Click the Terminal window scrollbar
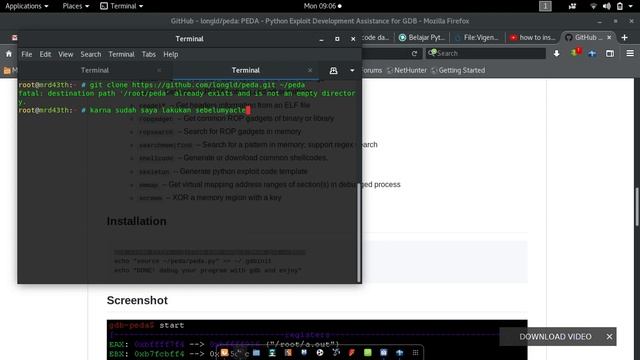The width and height of the screenshot is (640, 360). pos(359,233)
